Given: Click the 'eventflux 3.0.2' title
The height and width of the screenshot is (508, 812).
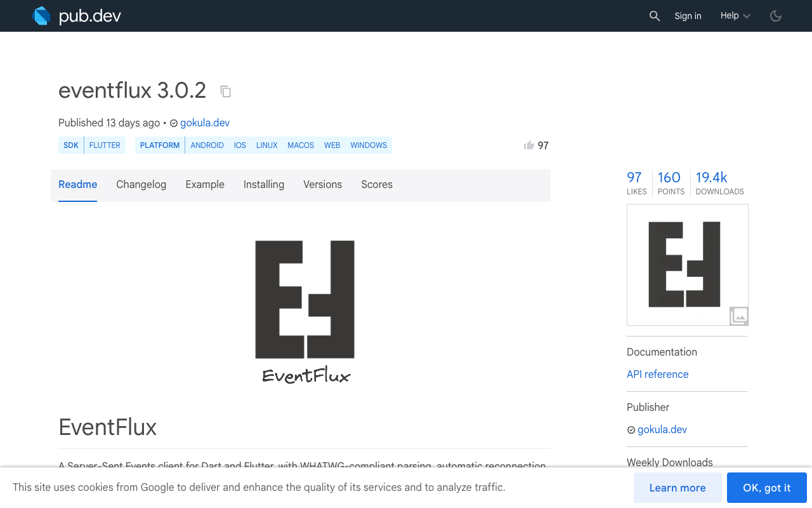Looking at the screenshot, I should tap(133, 91).
